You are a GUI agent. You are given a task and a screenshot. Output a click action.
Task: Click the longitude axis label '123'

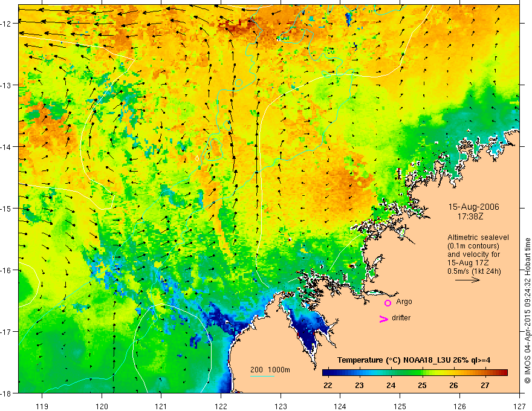pyautogui.click(x=281, y=406)
